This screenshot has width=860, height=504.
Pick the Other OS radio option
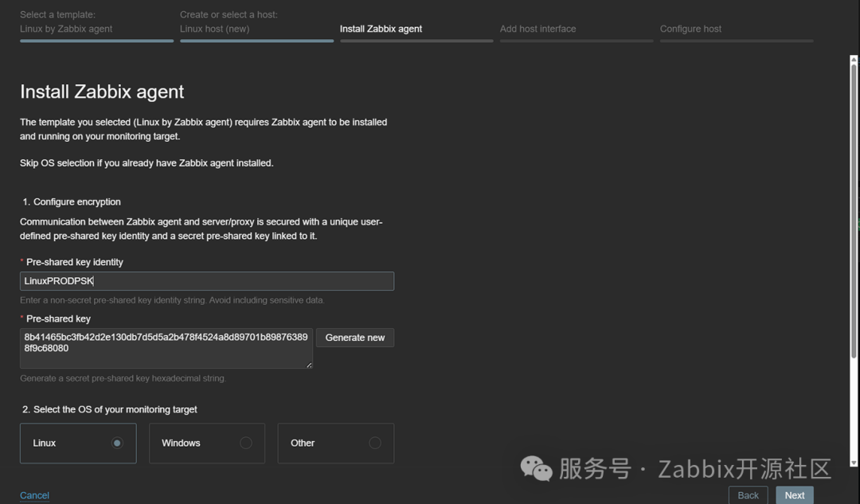pyautogui.click(x=374, y=443)
